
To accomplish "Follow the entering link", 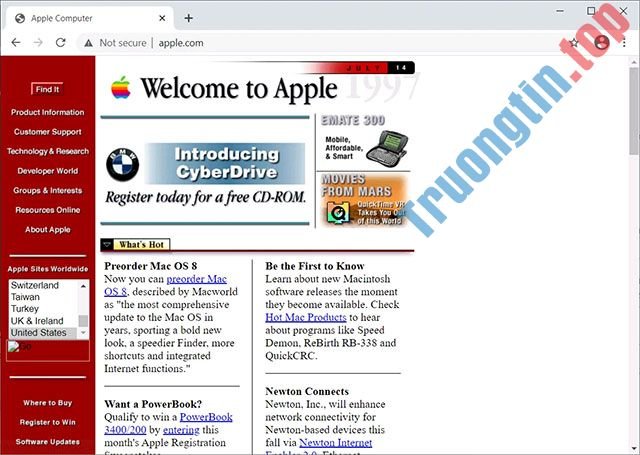I will (x=181, y=430).
